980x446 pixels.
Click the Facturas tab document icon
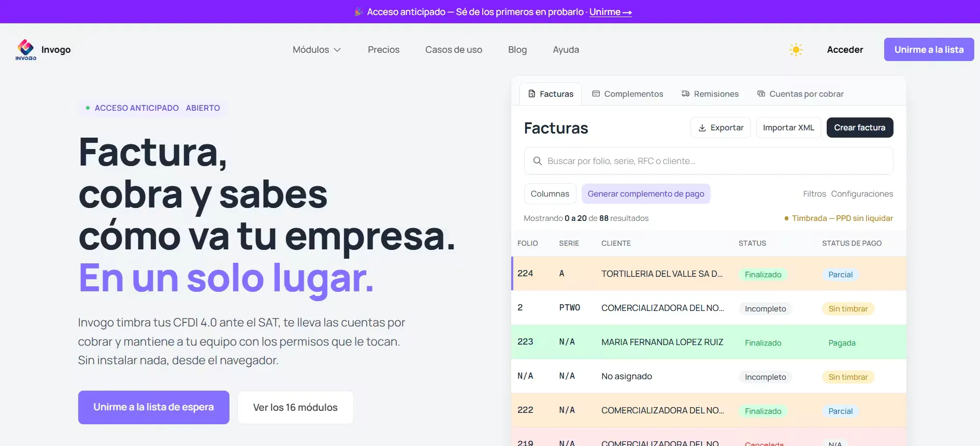(531, 94)
